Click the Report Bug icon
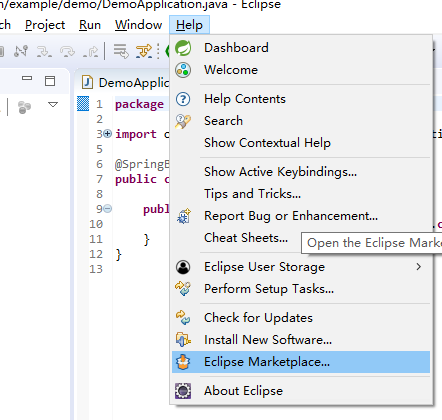The image size is (442, 420). (x=184, y=216)
